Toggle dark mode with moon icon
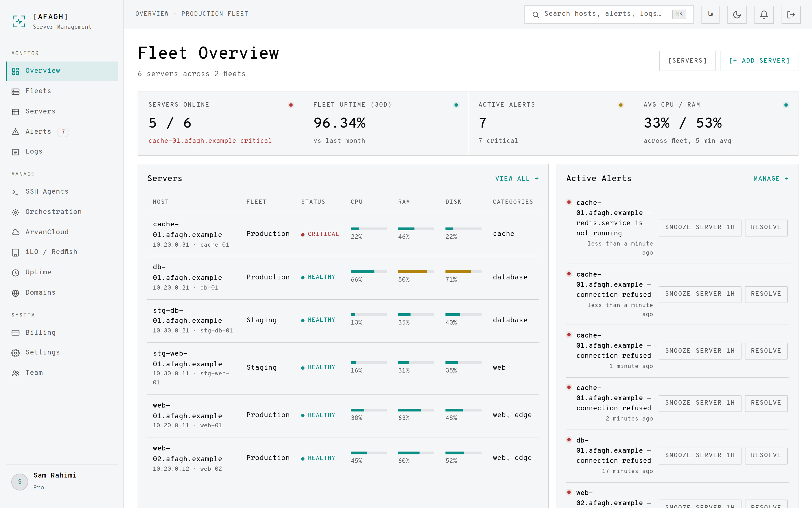Image resolution: width=812 pixels, height=508 pixels. [737, 14]
